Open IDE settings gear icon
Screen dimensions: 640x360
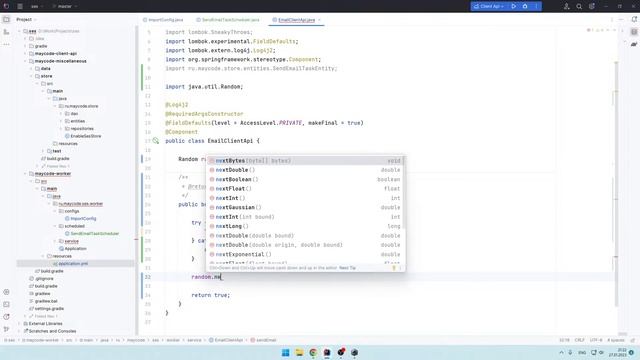coord(591,6)
